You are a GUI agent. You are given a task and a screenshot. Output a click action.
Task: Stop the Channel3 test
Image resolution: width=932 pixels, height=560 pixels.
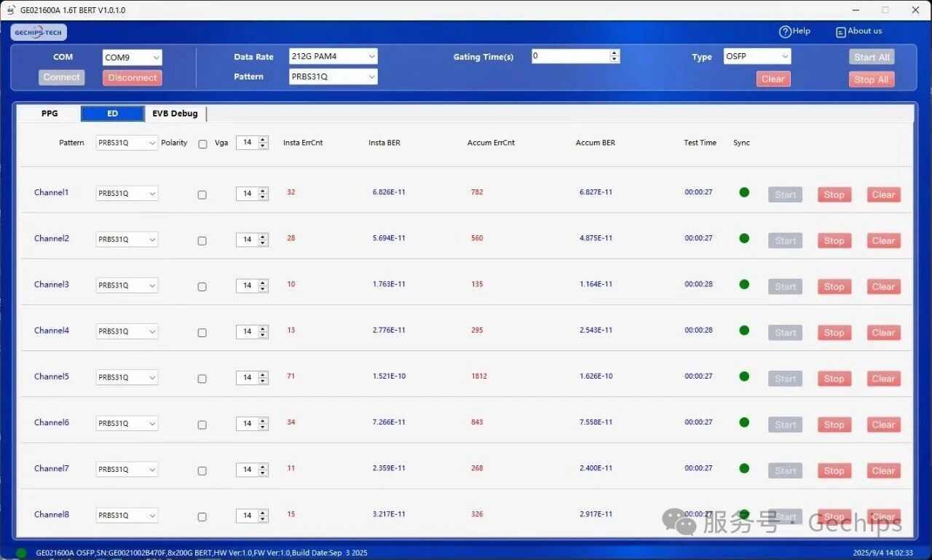point(834,287)
